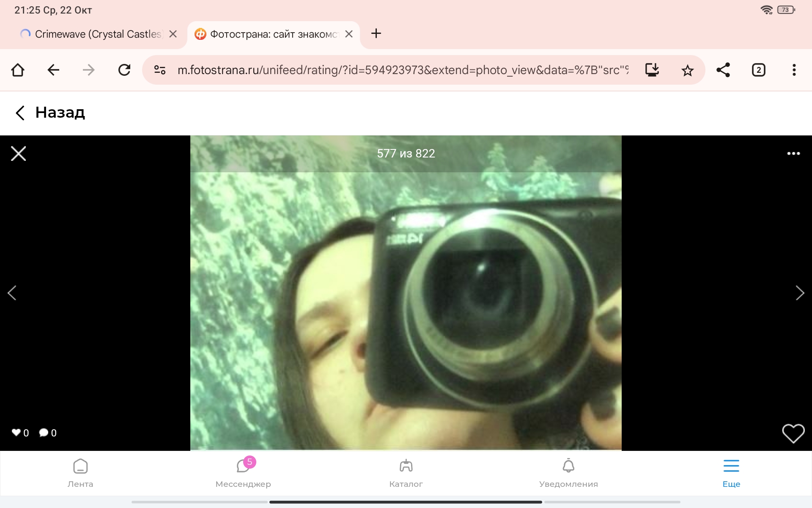The image size is (812, 508).
Task: Open the site settings icon in address bar
Action: click(x=159, y=70)
